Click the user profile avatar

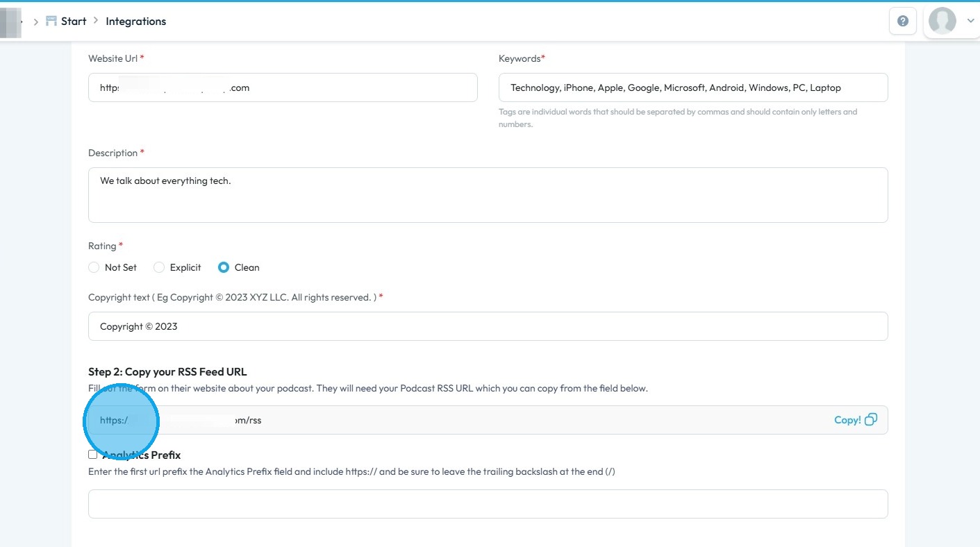(x=942, y=22)
